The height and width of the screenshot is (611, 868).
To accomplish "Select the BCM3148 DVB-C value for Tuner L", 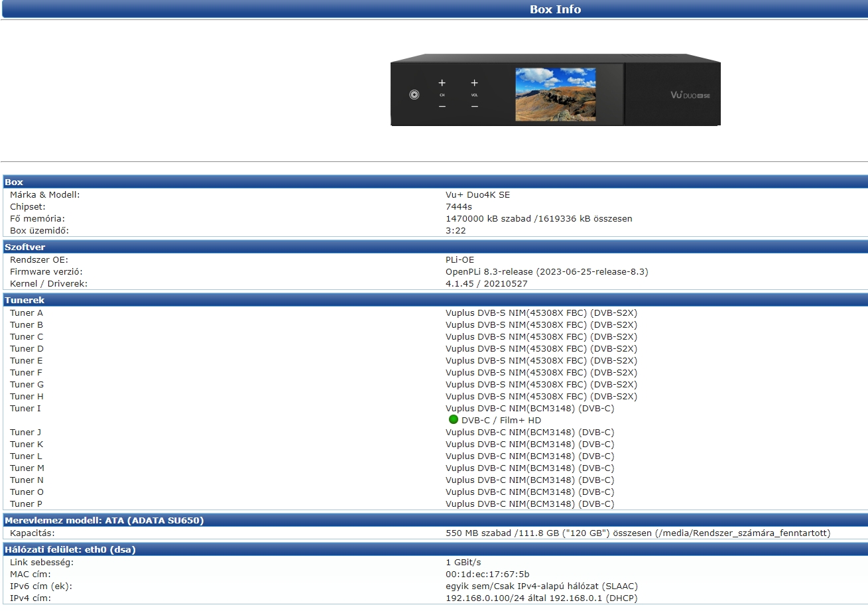I will tap(530, 456).
